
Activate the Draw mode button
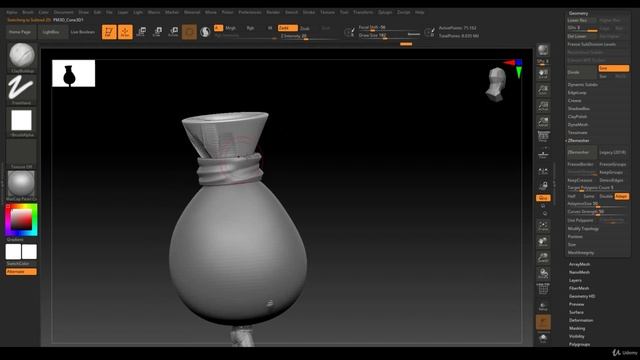[x=125, y=32]
